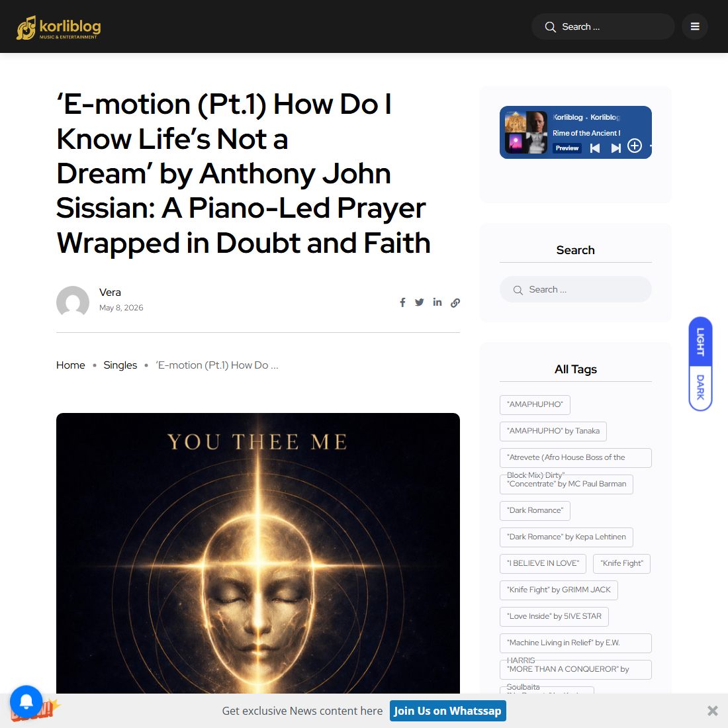The height and width of the screenshot is (728, 728).
Task: Click the header search magnifier icon
Action: click(x=550, y=27)
